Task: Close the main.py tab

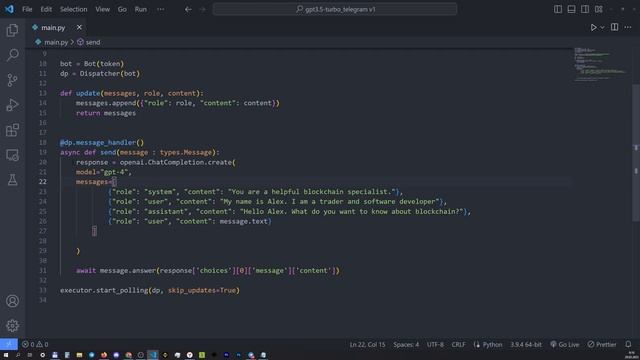Action: (x=79, y=27)
